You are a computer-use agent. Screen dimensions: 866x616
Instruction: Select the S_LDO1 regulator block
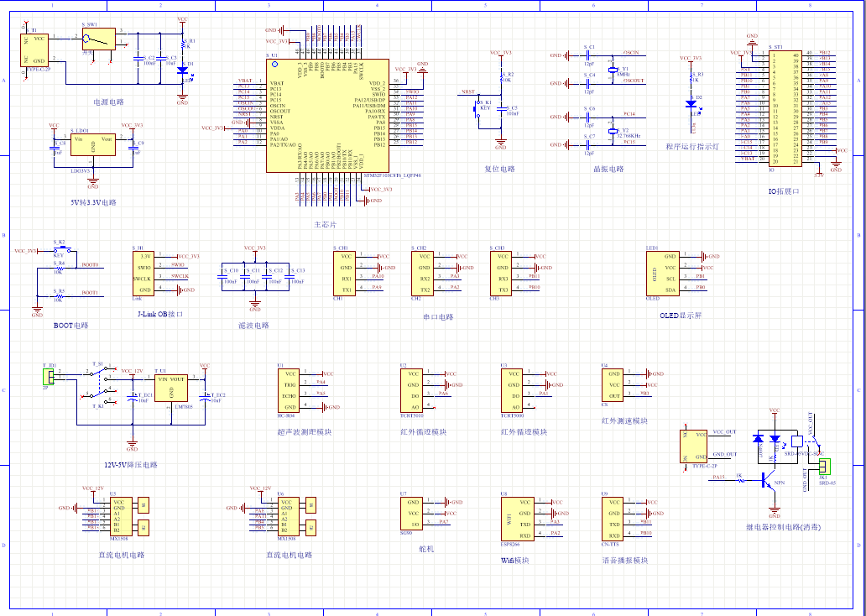(x=93, y=144)
